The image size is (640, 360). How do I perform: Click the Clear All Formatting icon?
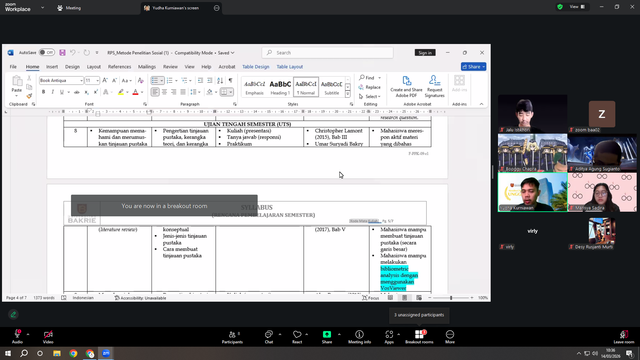pyautogui.click(x=140, y=81)
